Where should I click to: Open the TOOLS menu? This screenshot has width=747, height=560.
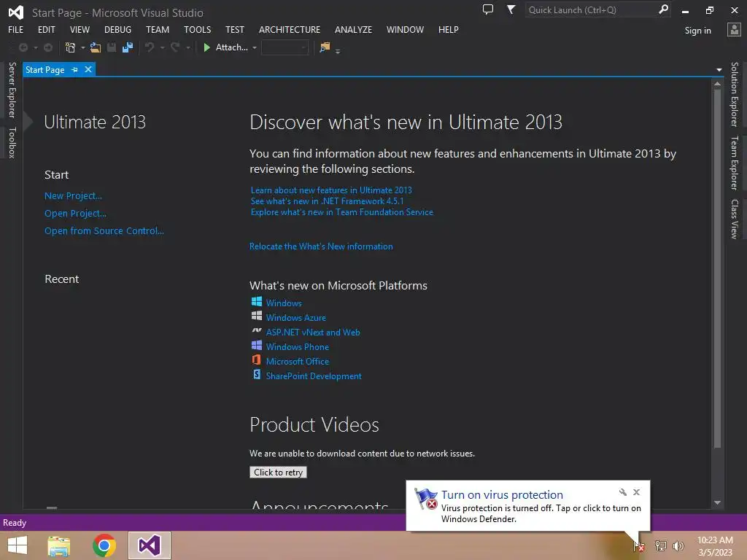coord(197,29)
